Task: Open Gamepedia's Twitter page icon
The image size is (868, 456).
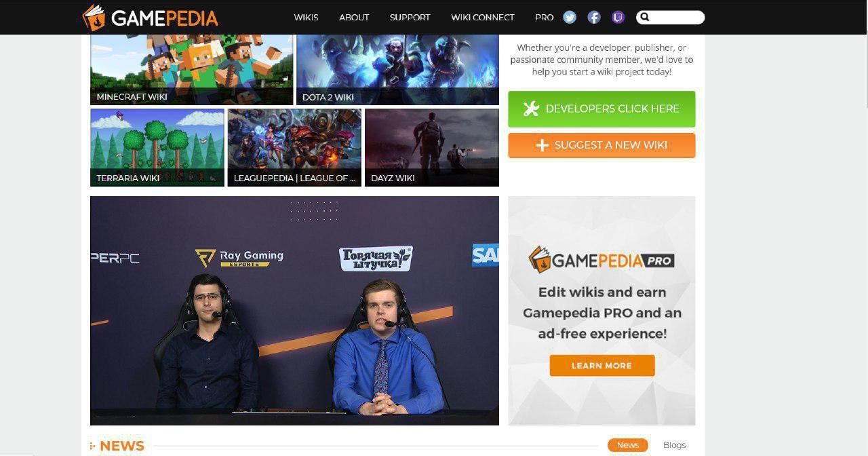Action: click(570, 18)
